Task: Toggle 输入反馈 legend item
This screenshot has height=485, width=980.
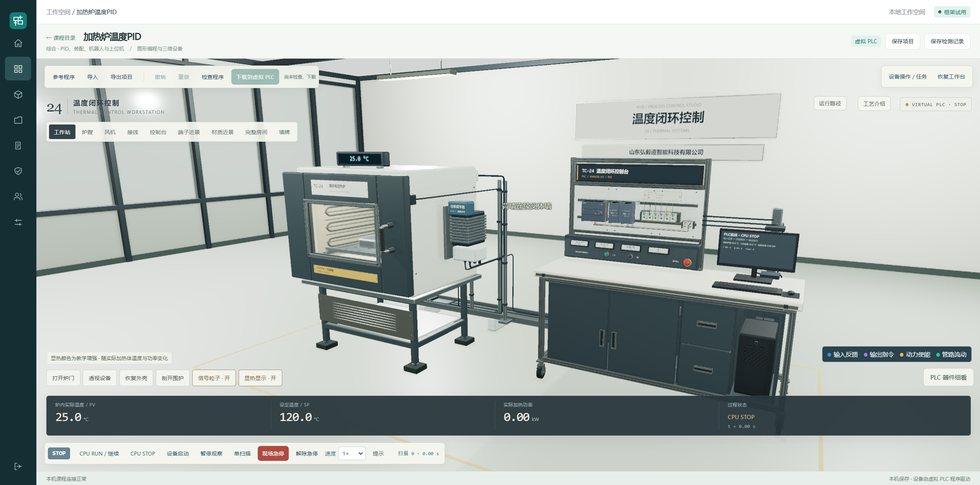Action: 843,354
